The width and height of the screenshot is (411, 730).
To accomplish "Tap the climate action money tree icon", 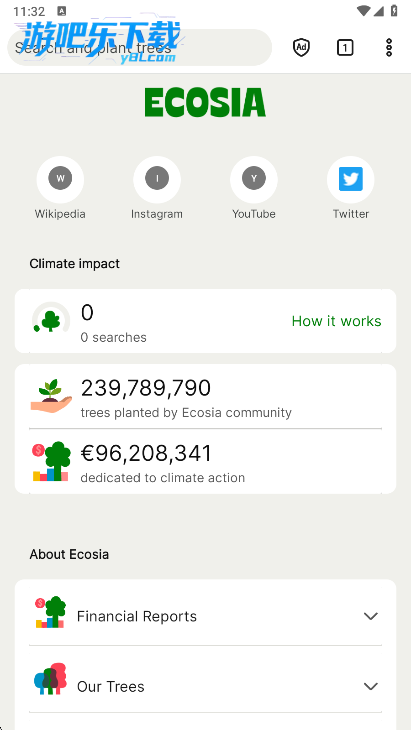I will (x=51, y=461).
